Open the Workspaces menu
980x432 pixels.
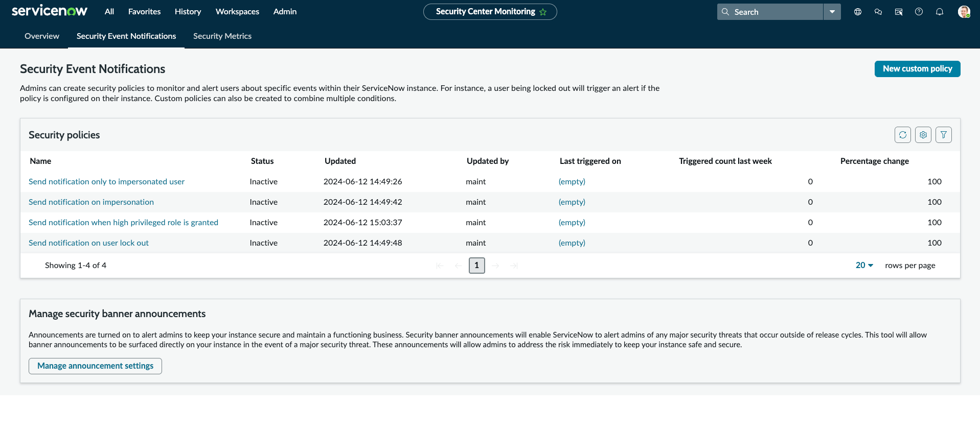[237, 12]
